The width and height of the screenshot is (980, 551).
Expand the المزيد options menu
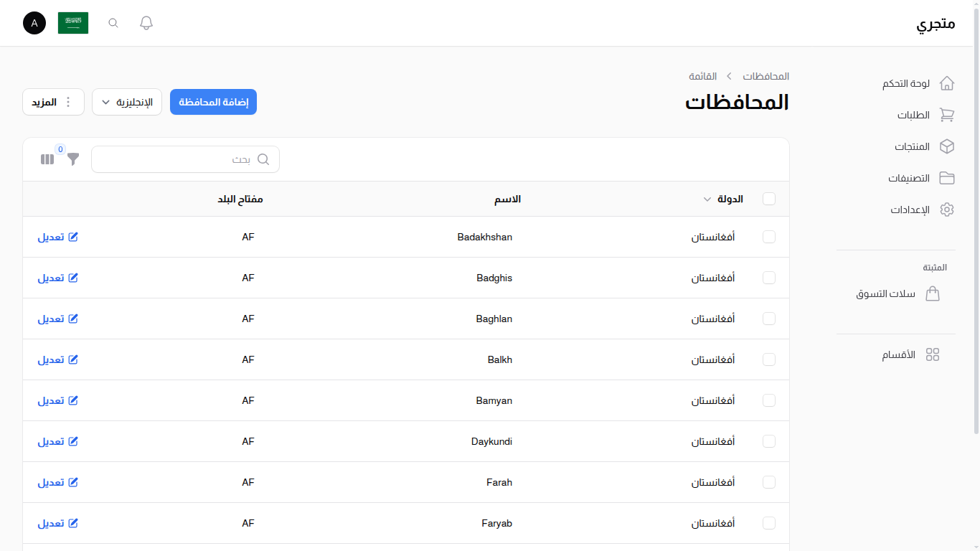click(53, 101)
